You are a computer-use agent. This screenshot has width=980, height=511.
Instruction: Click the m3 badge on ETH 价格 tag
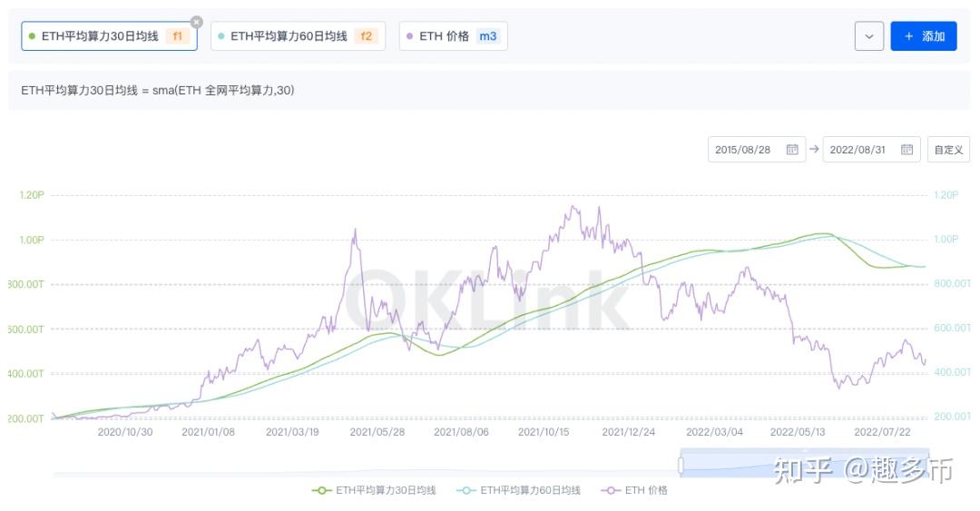pos(488,36)
